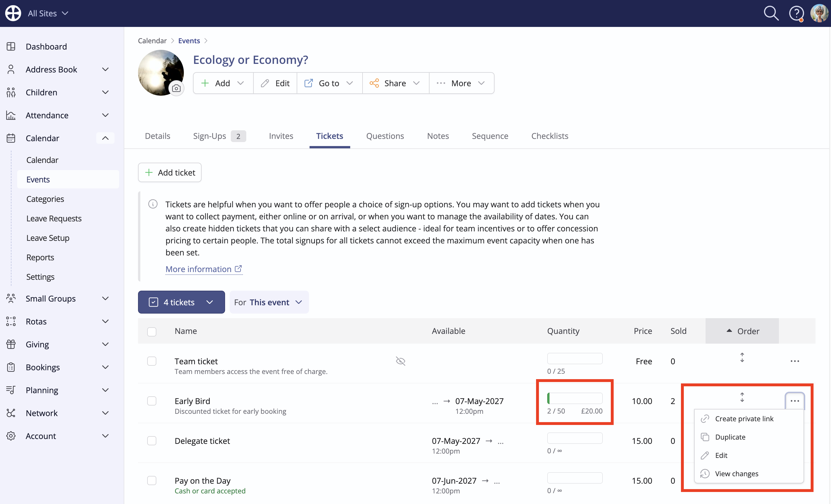Click the site logo icon in header
831x504 pixels.
point(13,13)
